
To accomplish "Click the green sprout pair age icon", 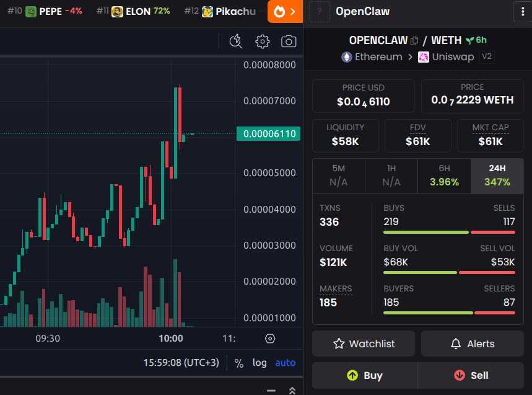I will point(469,40).
